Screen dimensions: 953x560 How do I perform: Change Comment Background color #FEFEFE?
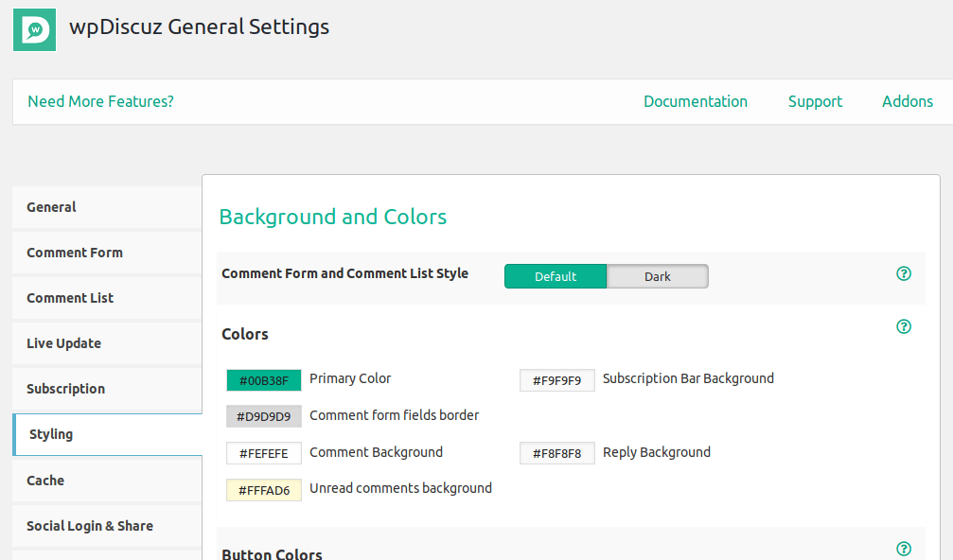tap(264, 453)
